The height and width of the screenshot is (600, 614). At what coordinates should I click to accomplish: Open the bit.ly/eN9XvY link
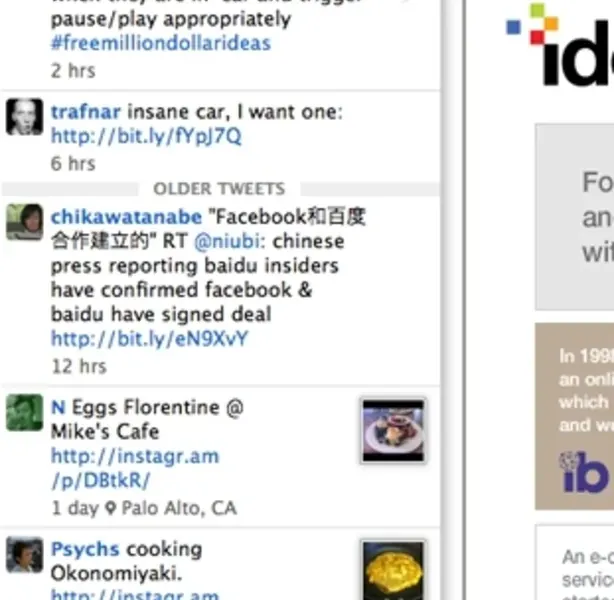[x=149, y=339]
